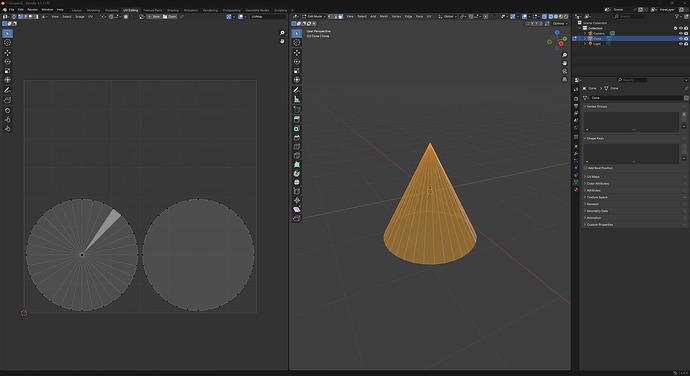The image size is (690, 376).
Task: Select the Shrink/Fatten tool in 3D viewport
Action: coord(297,200)
